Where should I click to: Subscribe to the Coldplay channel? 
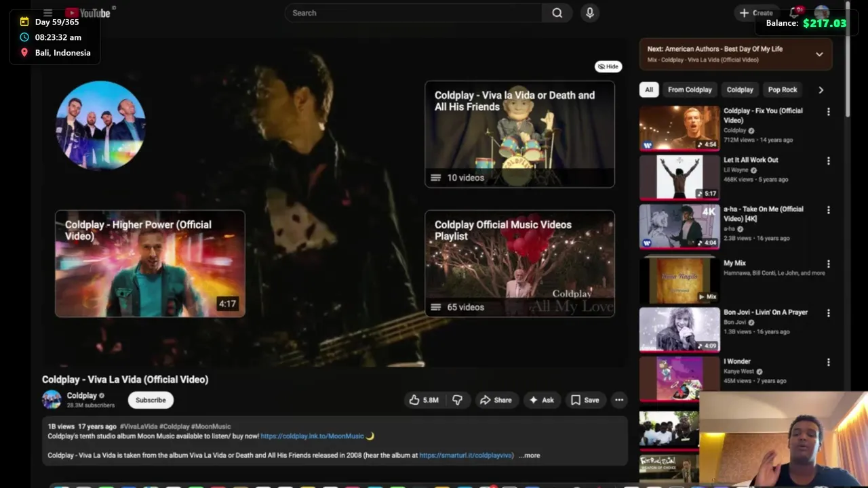[151, 400]
